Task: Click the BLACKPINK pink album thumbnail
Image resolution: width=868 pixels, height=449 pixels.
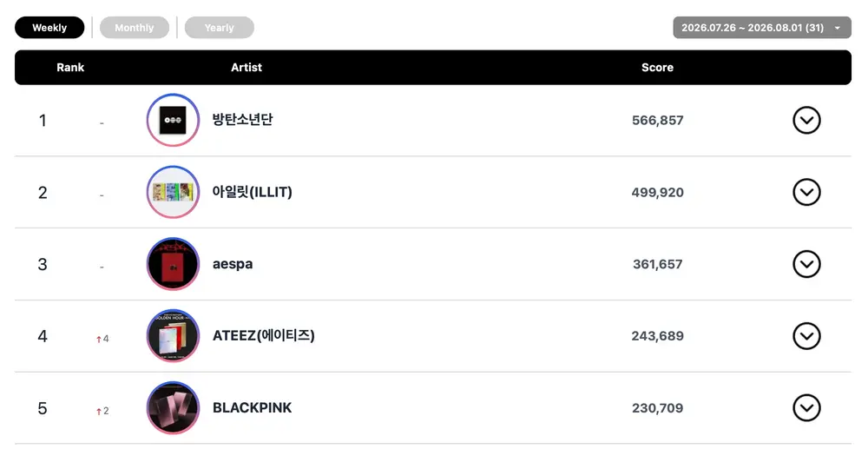Action: click(173, 408)
